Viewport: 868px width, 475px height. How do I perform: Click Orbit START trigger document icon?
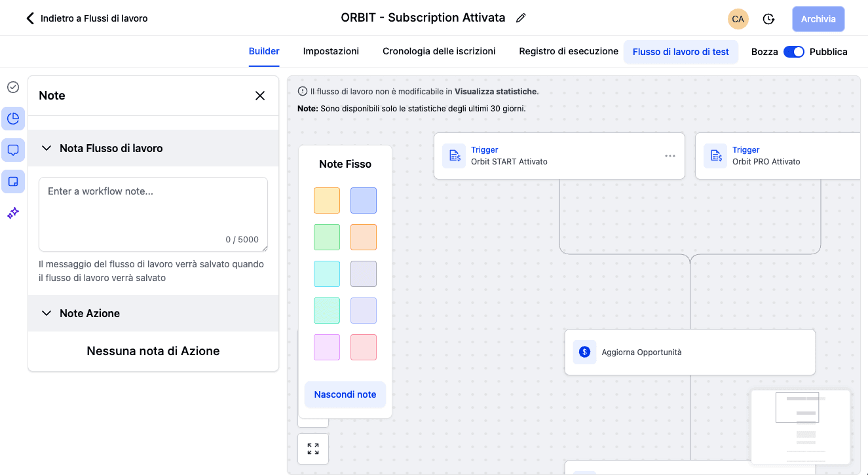[x=454, y=156]
